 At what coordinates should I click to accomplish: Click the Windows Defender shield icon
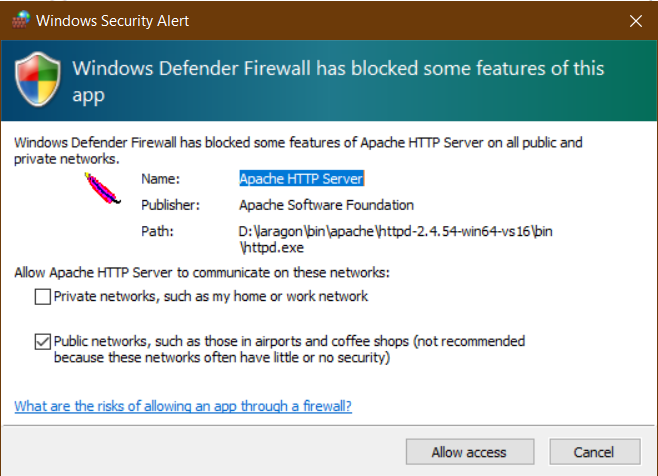(38, 79)
